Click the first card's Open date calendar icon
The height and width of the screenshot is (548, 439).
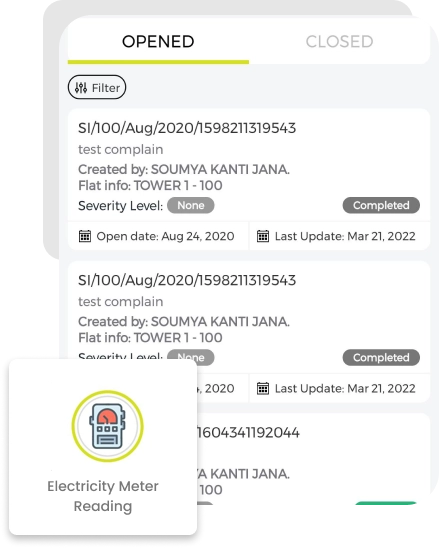click(85, 236)
